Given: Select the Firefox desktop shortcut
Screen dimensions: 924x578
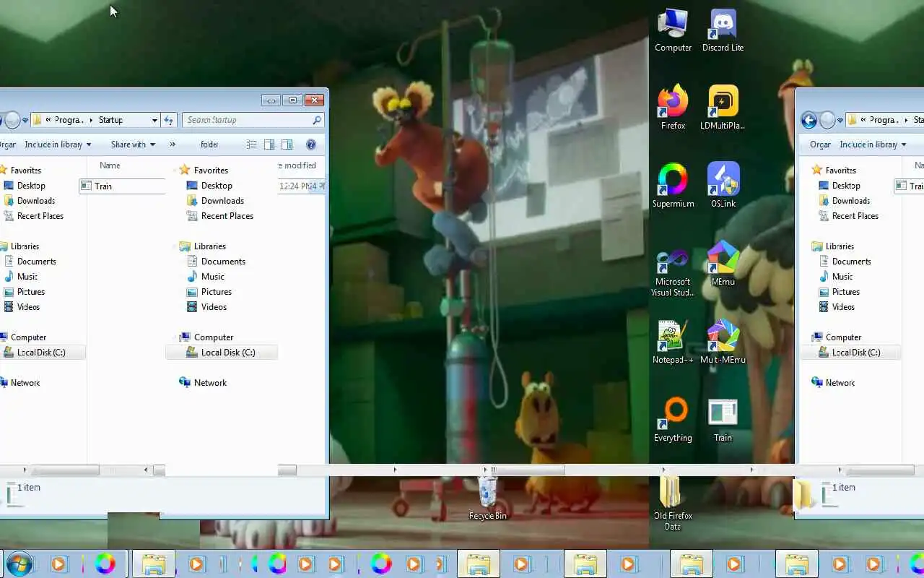Looking at the screenshot, I should tap(673, 108).
